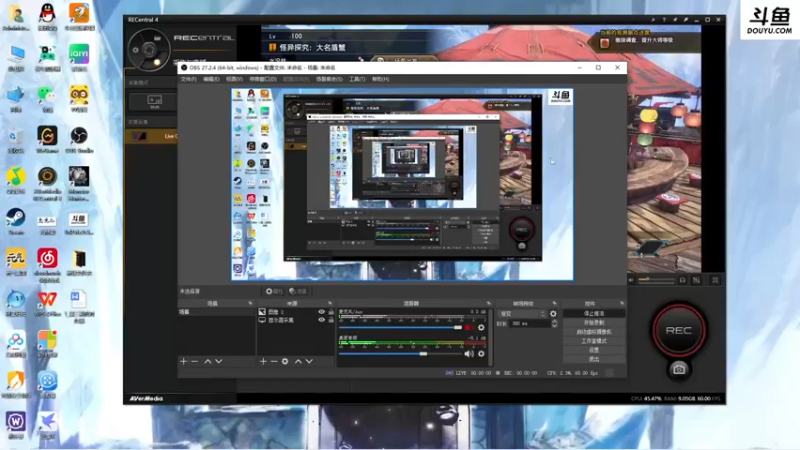Open the WeChat desktop icon

tap(47, 98)
